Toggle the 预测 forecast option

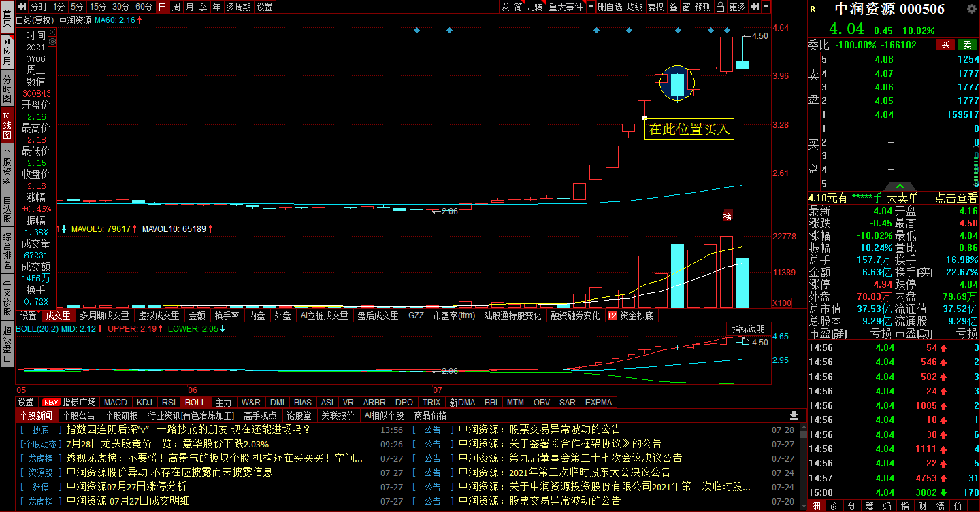click(703, 7)
